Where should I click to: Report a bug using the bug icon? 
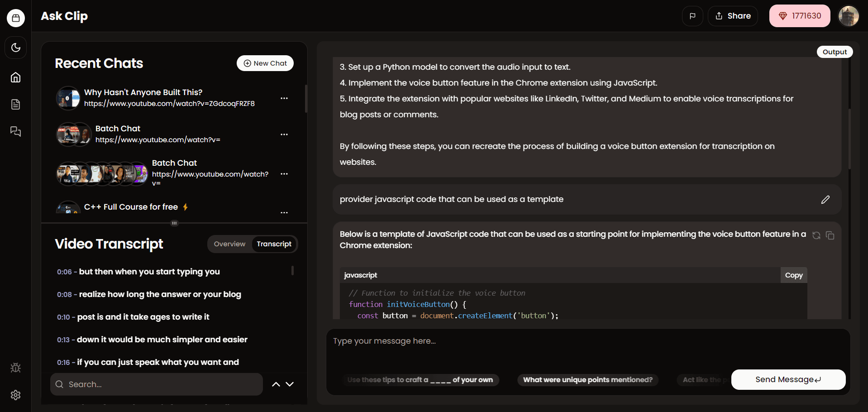pos(15,368)
